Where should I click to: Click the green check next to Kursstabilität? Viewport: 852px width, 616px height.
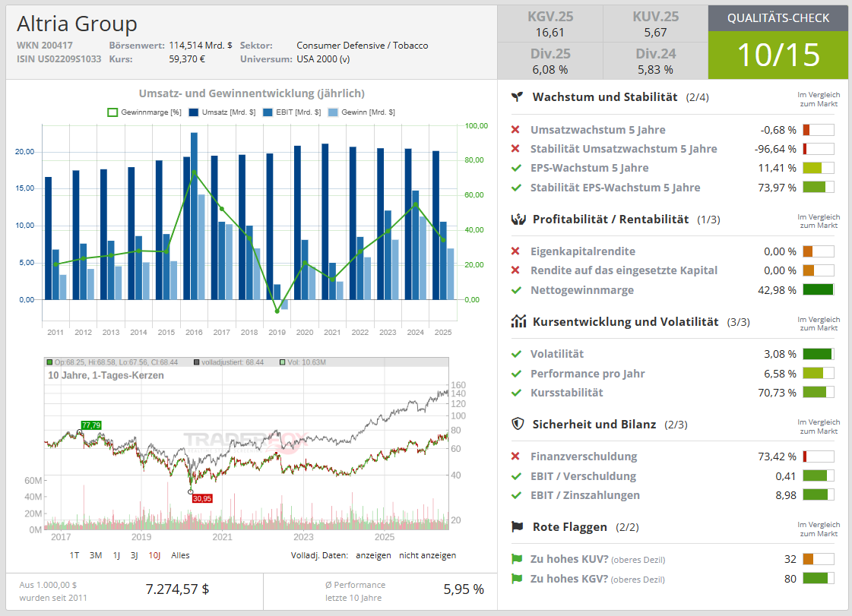[516, 393]
